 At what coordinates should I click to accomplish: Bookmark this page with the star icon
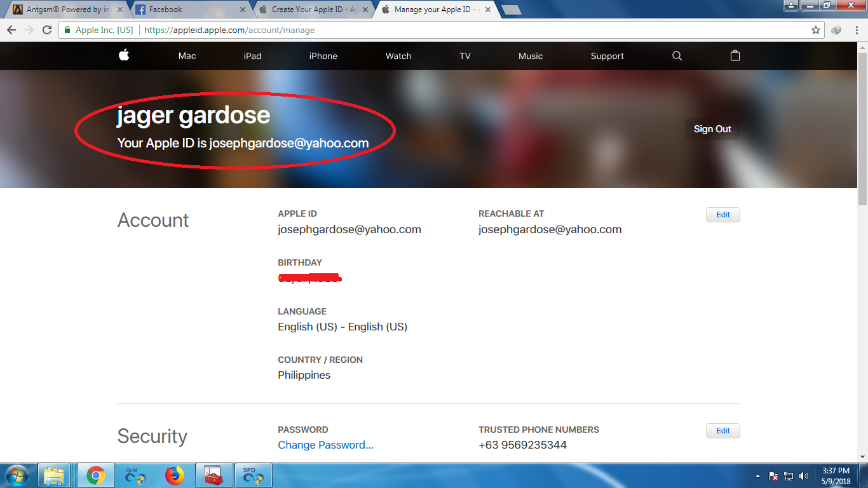[x=816, y=30]
